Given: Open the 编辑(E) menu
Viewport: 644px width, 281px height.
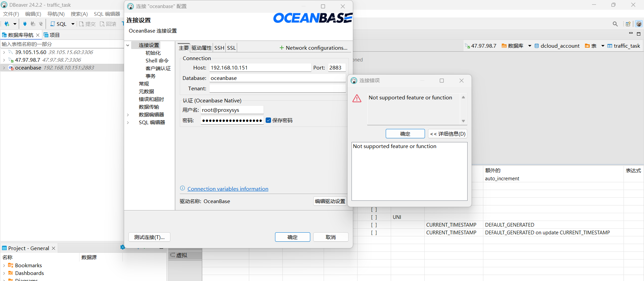Looking at the screenshot, I should pyautogui.click(x=33, y=14).
